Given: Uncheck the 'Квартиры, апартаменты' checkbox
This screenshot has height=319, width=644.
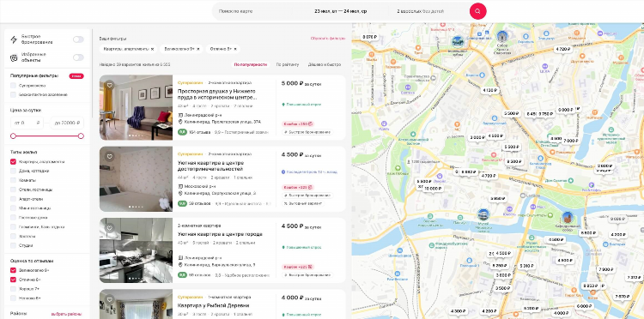Looking at the screenshot, I should pyautogui.click(x=13, y=161).
